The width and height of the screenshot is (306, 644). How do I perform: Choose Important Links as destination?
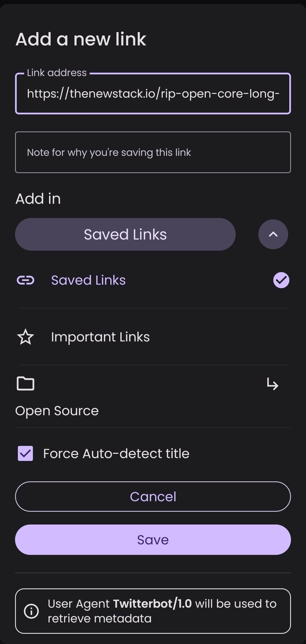tap(100, 337)
